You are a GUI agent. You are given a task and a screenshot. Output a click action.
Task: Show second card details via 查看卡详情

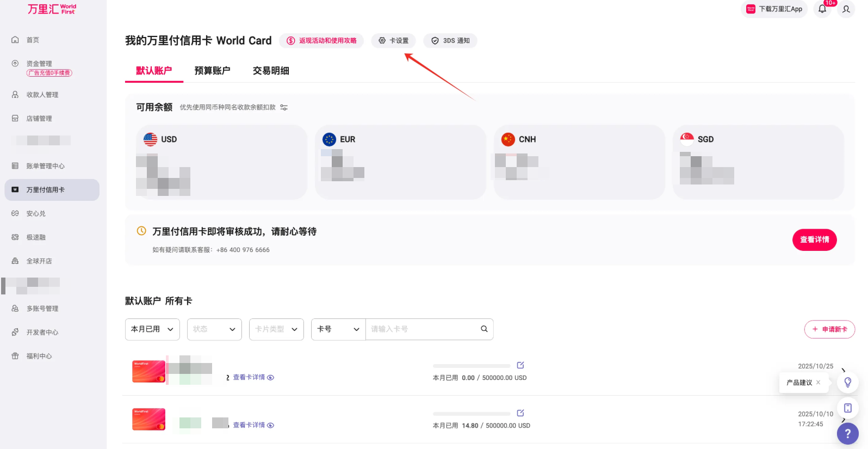253,425
